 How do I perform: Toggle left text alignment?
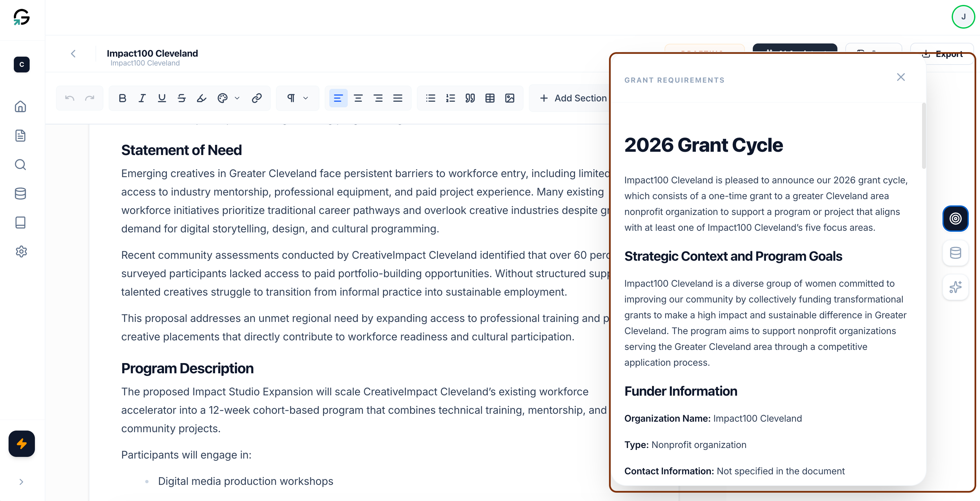338,98
